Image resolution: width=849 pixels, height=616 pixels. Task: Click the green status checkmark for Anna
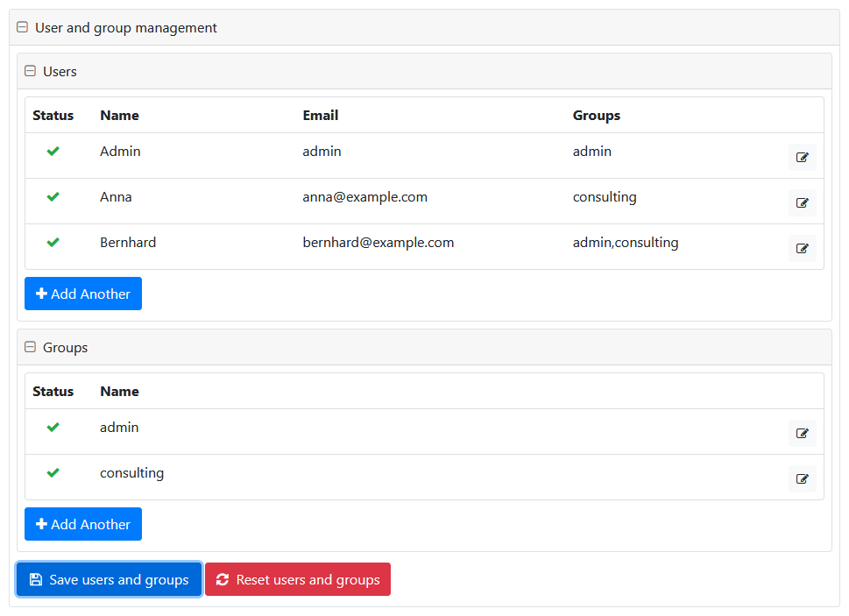[53, 196]
